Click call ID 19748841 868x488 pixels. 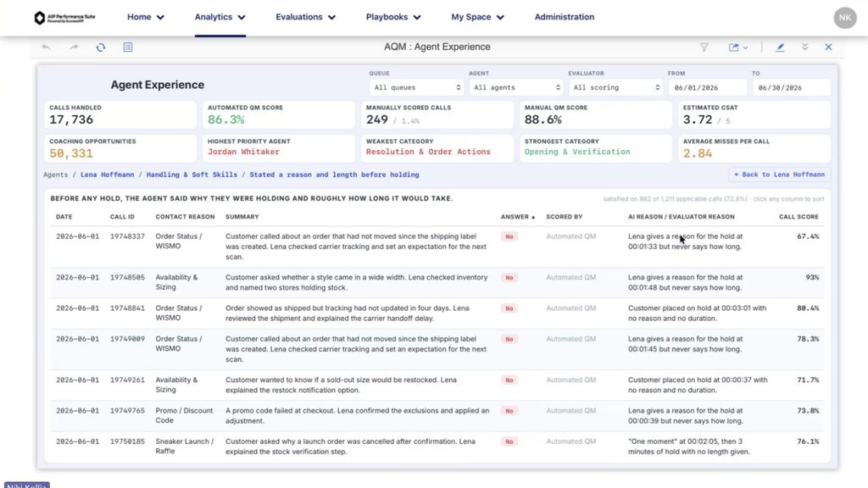point(127,308)
